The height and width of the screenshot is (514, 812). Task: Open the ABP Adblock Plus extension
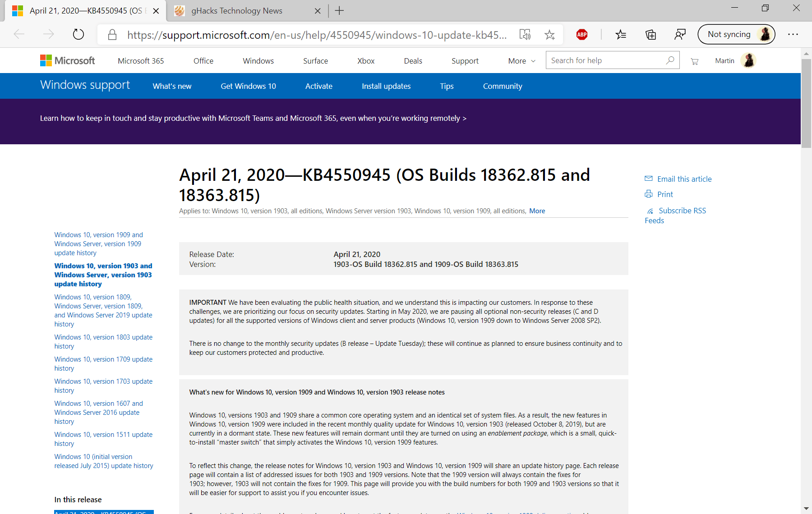(x=582, y=34)
